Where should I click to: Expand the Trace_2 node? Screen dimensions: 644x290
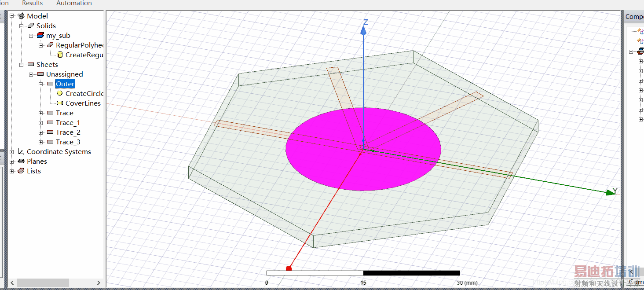coord(41,132)
